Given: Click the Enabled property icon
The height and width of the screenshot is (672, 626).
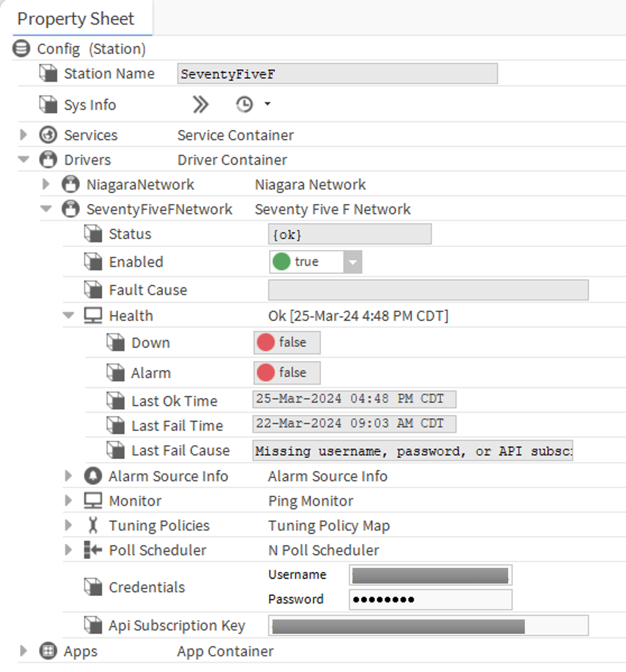Looking at the screenshot, I should (x=93, y=262).
